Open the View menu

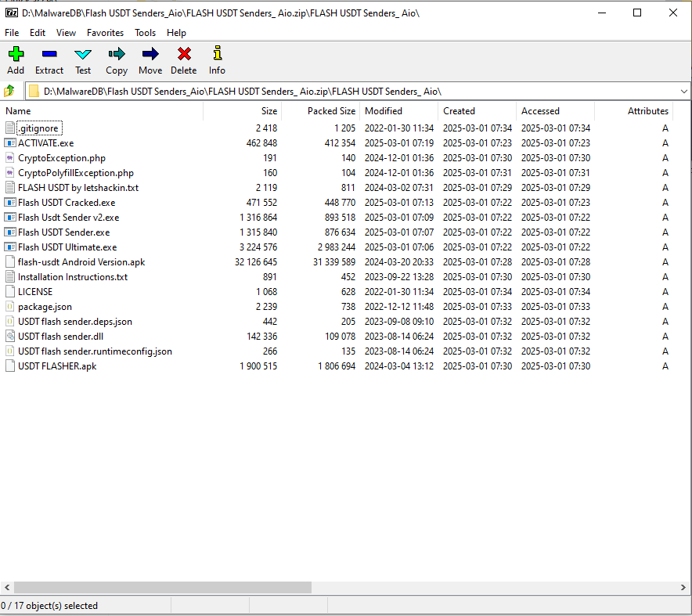(x=66, y=33)
